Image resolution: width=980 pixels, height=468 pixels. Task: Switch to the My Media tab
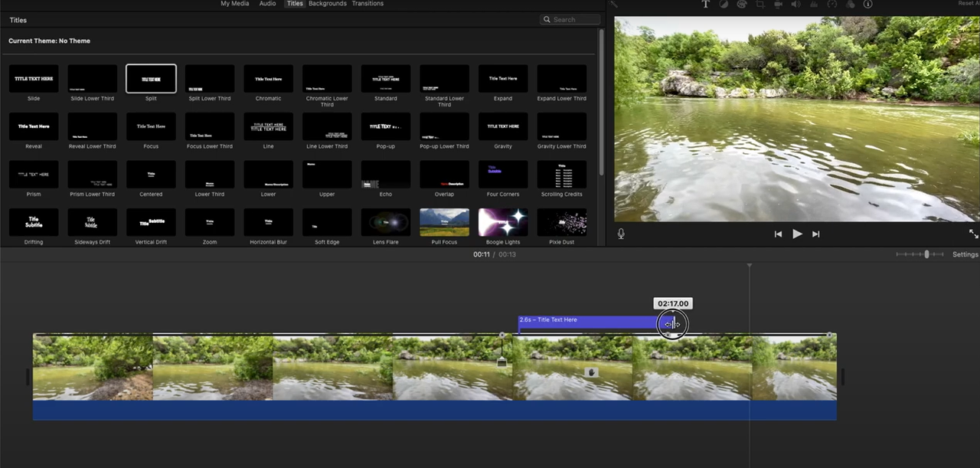click(234, 4)
